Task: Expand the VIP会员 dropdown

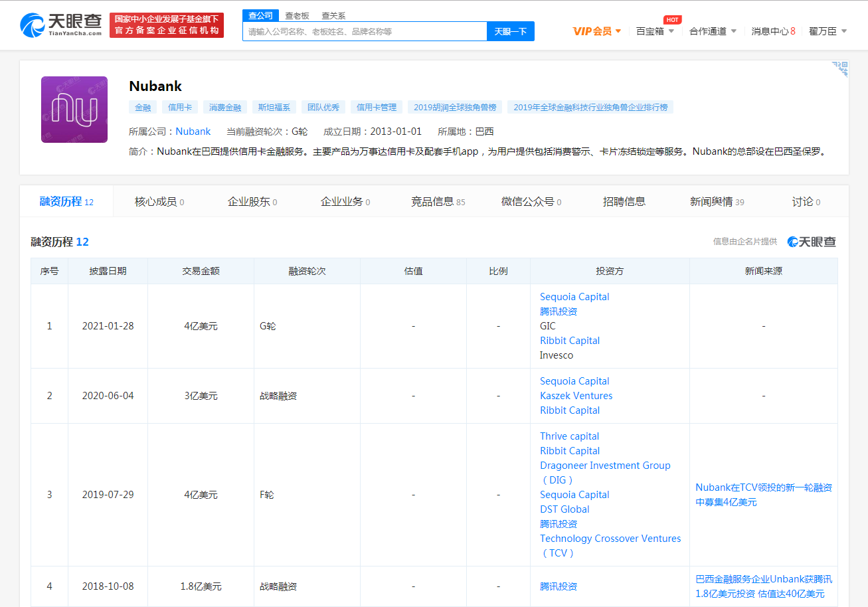Action: (597, 31)
